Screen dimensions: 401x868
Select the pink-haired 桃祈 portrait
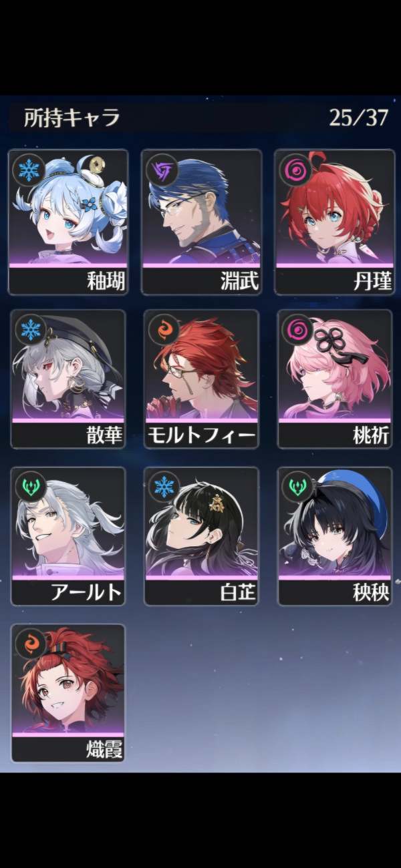(x=335, y=366)
